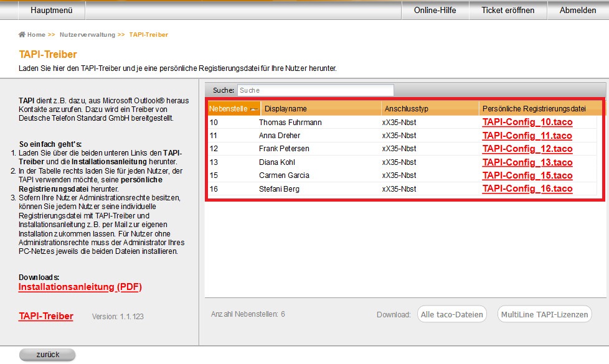609x364 pixels.
Task: Click the Version: 1.1.123 text
Action: [x=118, y=317]
